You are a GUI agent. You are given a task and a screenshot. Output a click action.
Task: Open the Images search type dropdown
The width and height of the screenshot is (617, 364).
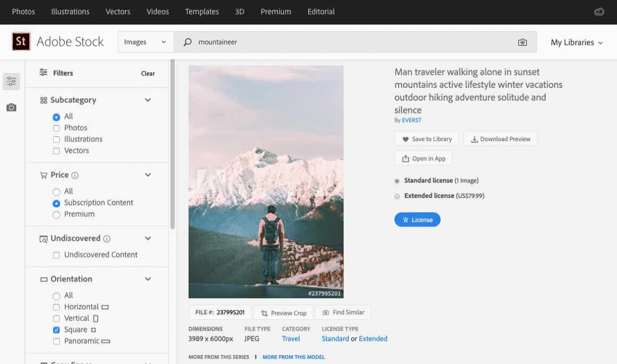pos(145,42)
